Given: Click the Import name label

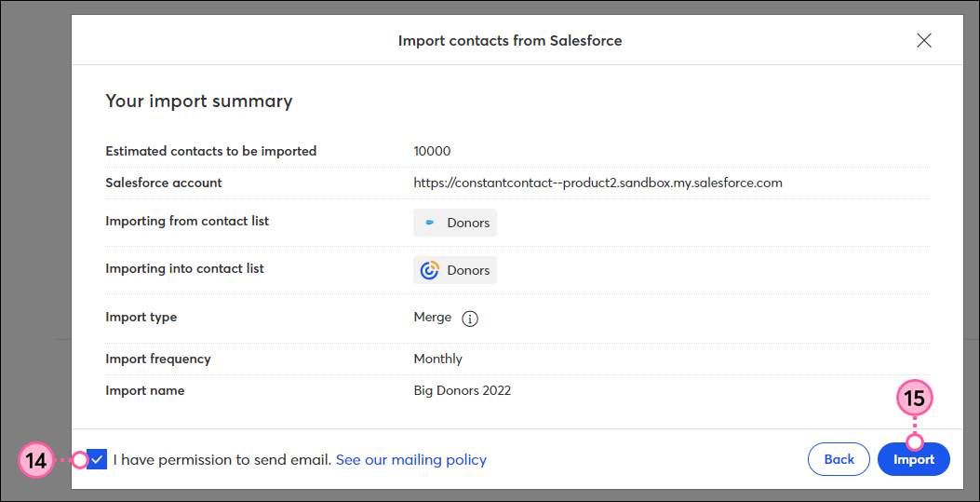Looking at the screenshot, I should (x=145, y=391).
